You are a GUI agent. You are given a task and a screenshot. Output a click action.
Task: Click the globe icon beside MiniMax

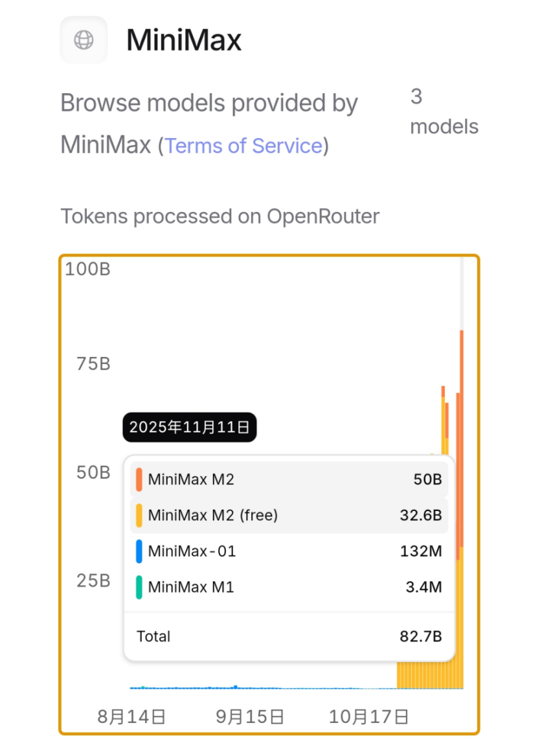(84, 40)
